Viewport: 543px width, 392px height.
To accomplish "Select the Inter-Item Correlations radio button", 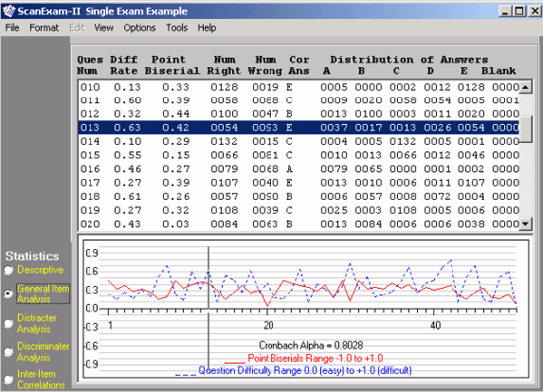I will coord(8,379).
